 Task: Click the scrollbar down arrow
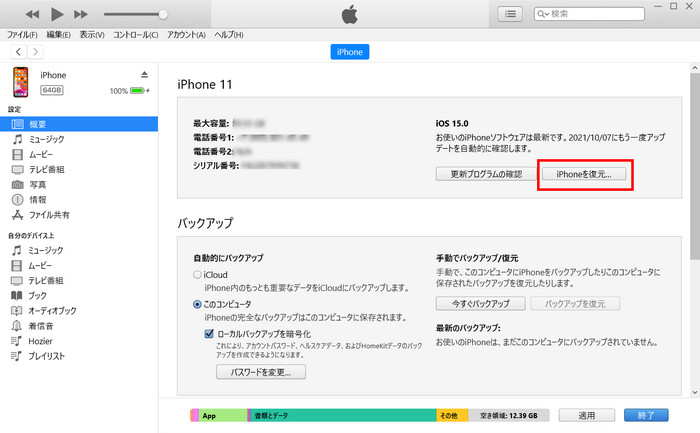tap(695, 392)
